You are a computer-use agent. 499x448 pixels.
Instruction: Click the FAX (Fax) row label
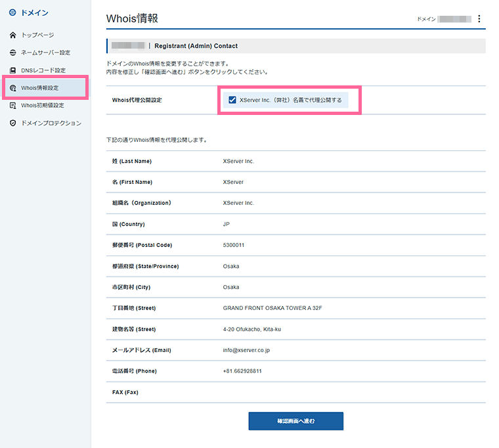(x=125, y=392)
